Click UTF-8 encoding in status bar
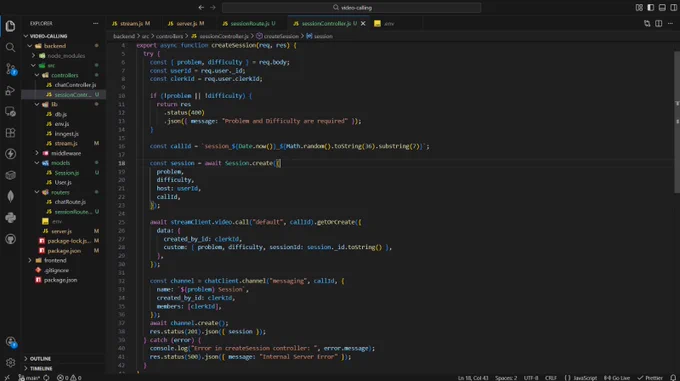 [x=531, y=378]
